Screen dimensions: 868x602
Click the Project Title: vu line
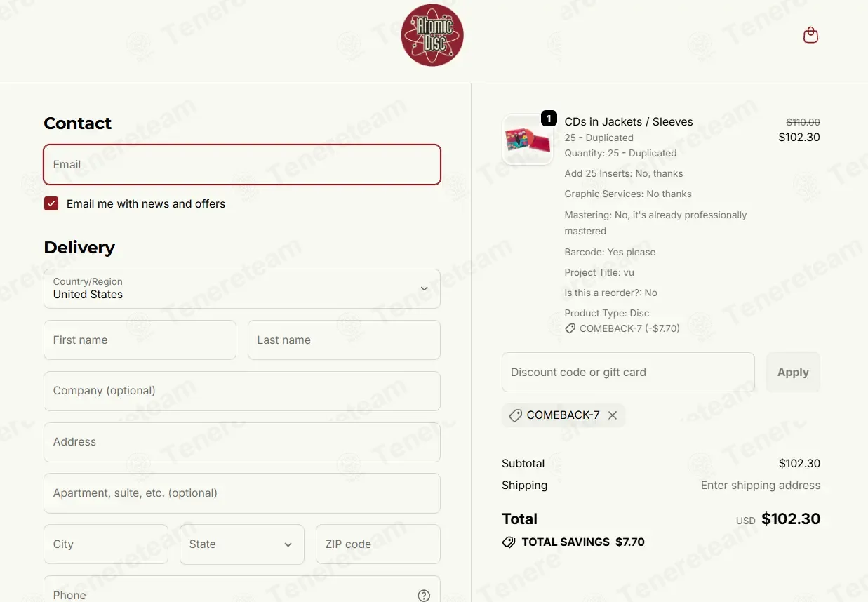click(x=599, y=272)
